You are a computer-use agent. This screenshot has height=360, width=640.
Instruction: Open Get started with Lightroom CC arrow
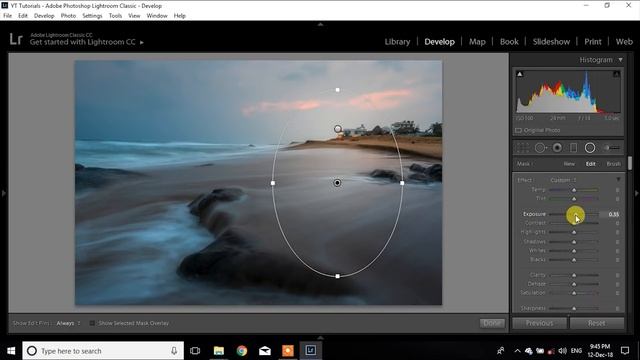click(x=142, y=42)
